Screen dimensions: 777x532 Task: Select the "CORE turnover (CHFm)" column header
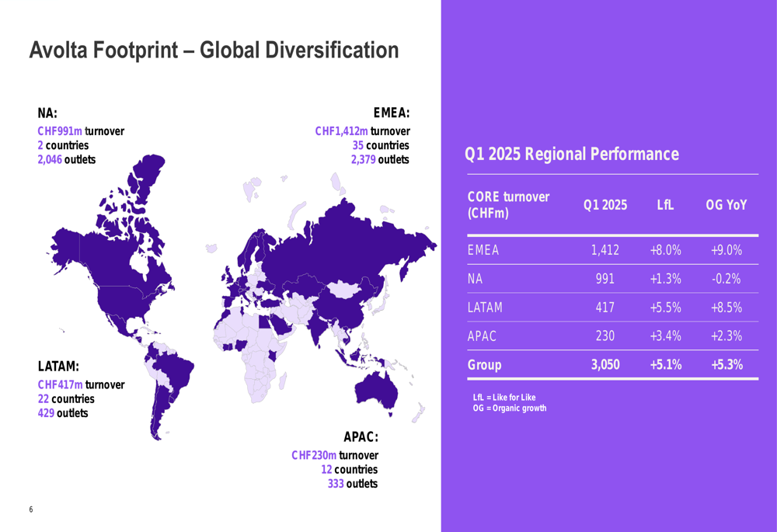(508, 205)
